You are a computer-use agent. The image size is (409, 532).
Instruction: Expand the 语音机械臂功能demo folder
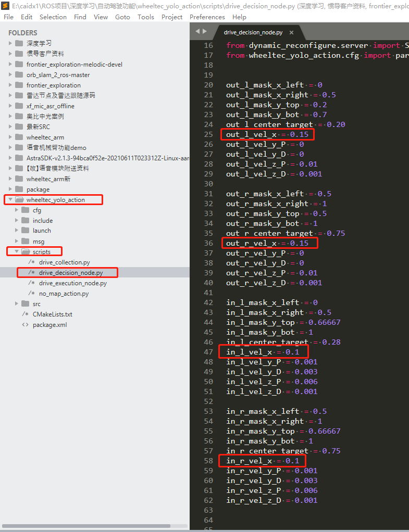pos(10,148)
